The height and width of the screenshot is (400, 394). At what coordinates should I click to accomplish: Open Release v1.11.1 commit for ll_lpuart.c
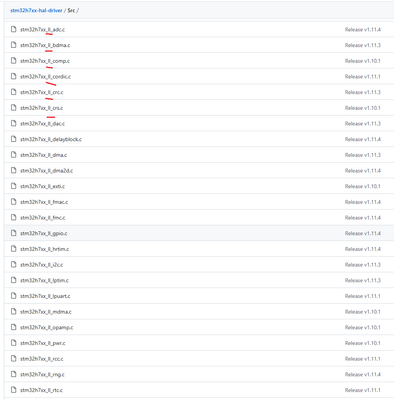[x=363, y=296]
